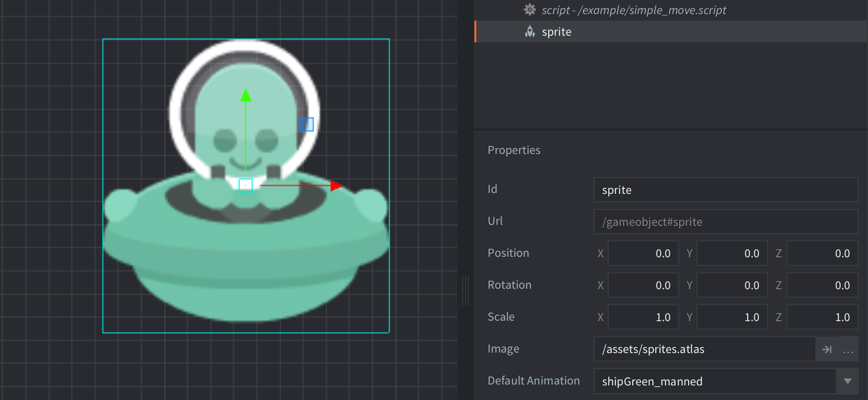Click the gear icon beside the script entry

tap(530, 10)
